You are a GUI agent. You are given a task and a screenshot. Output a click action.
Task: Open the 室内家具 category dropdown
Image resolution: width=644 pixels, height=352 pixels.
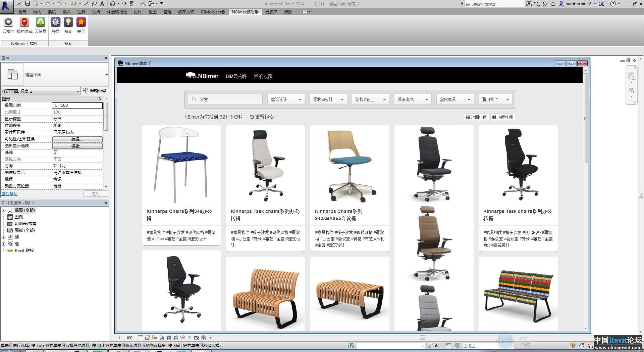pyautogui.click(x=455, y=99)
